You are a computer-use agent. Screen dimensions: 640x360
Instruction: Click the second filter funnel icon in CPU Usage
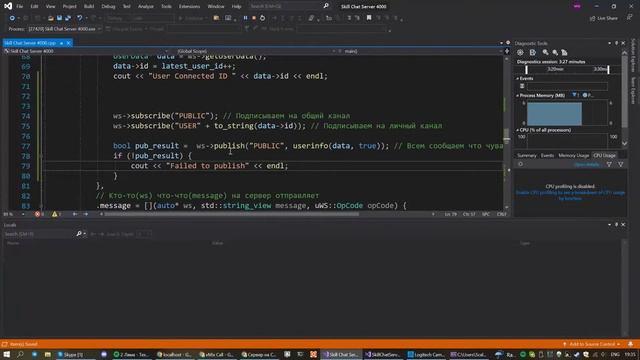point(621,164)
